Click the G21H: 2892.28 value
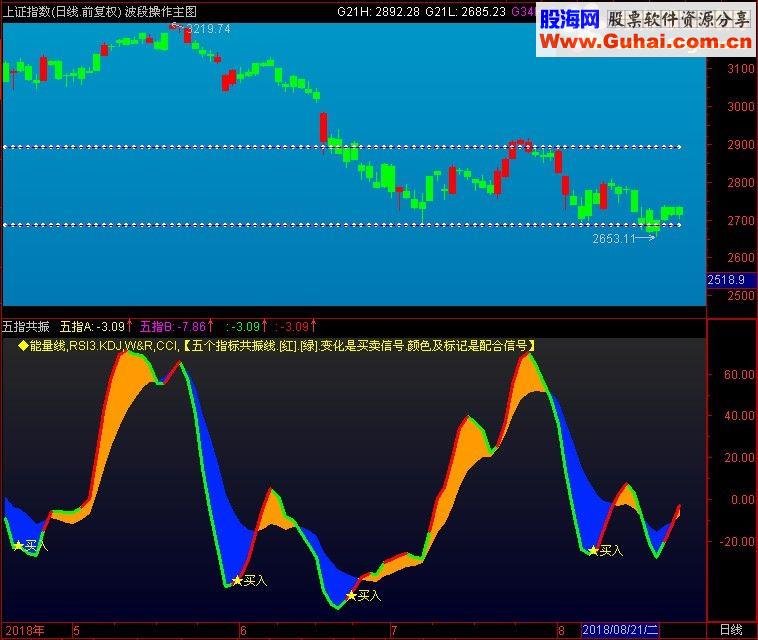The image size is (758, 640). [x=378, y=12]
